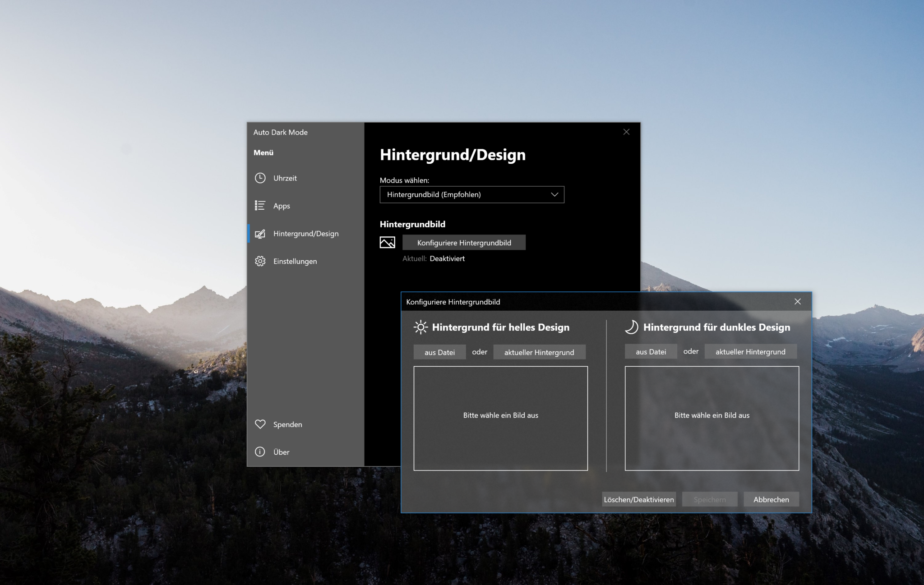Switch to the Hintergrund/Design menu entry
924x585 pixels.
pyautogui.click(x=305, y=234)
